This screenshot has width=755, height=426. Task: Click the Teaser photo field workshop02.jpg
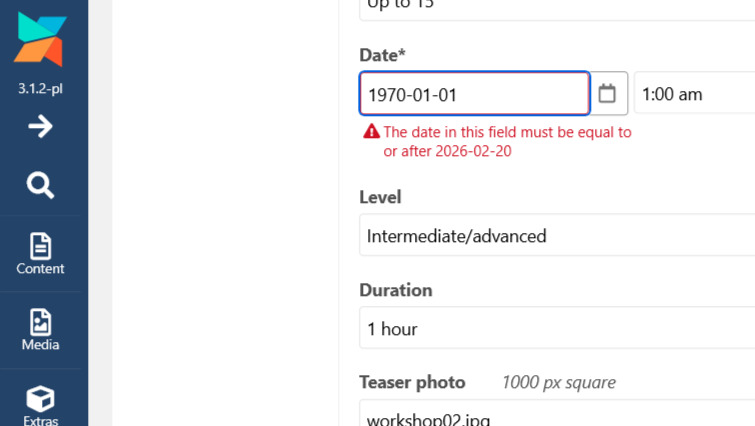(556, 416)
